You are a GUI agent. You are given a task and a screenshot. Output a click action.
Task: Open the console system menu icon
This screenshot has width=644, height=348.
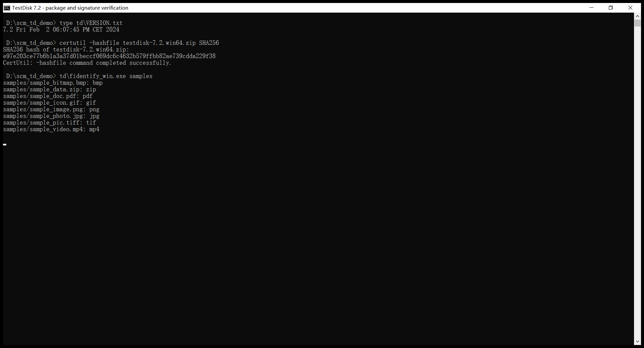pyautogui.click(x=7, y=8)
